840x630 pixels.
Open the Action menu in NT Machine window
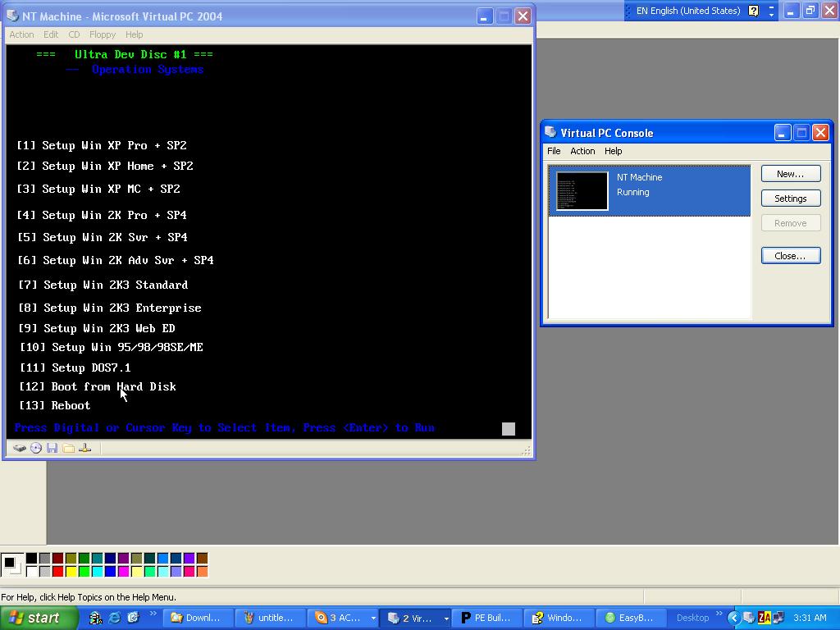coord(21,34)
